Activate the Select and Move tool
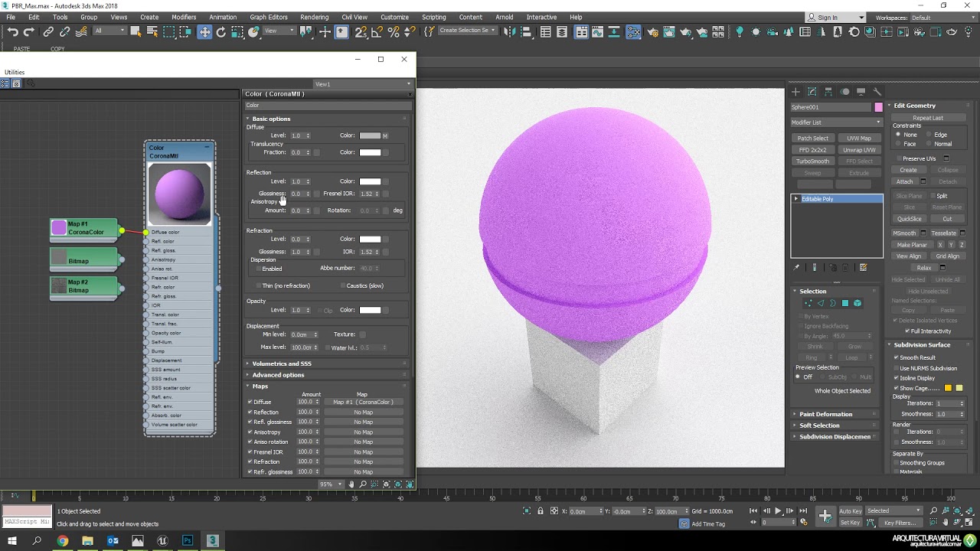The image size is (980, 551). (x=204, y=31)
